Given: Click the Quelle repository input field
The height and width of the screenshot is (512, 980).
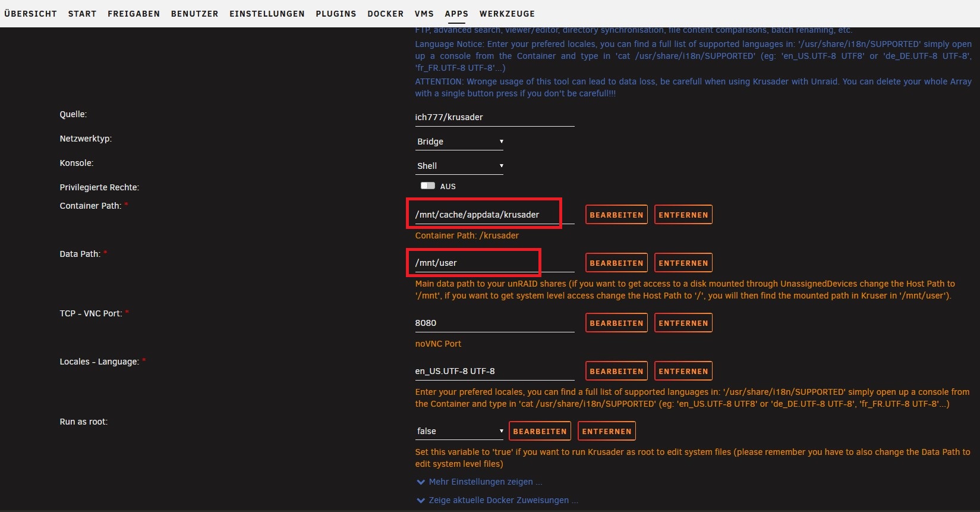Looking at the screenshot, I should pyautogui.click(x=494, y=117).
